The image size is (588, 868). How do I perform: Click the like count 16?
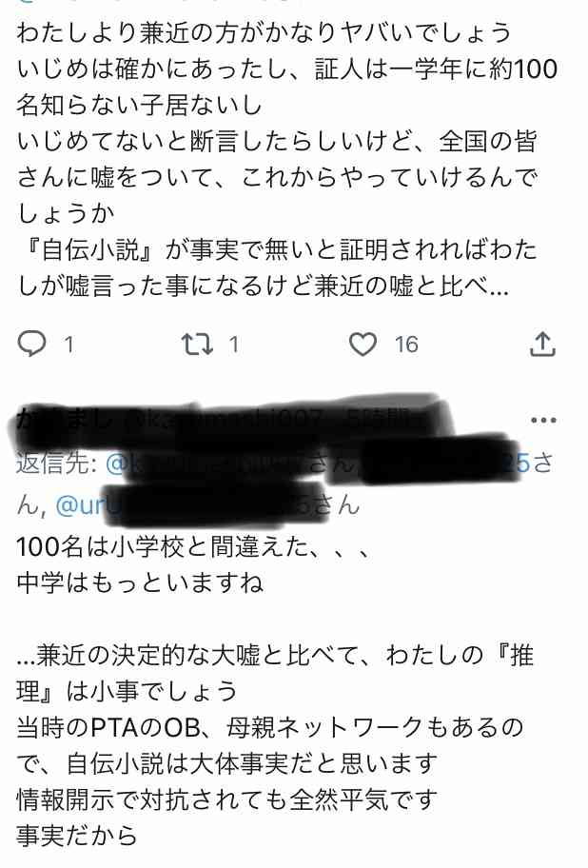(406, 345)
